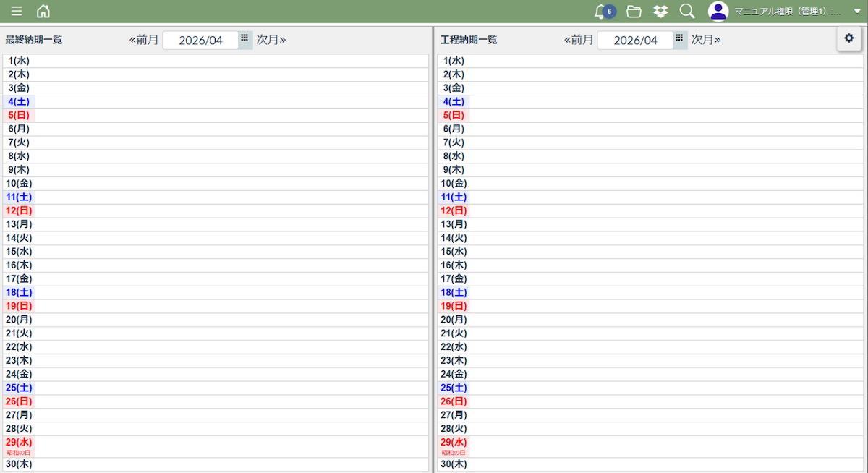Select 17(金) row in 工程納期一覧

(652, 279)
